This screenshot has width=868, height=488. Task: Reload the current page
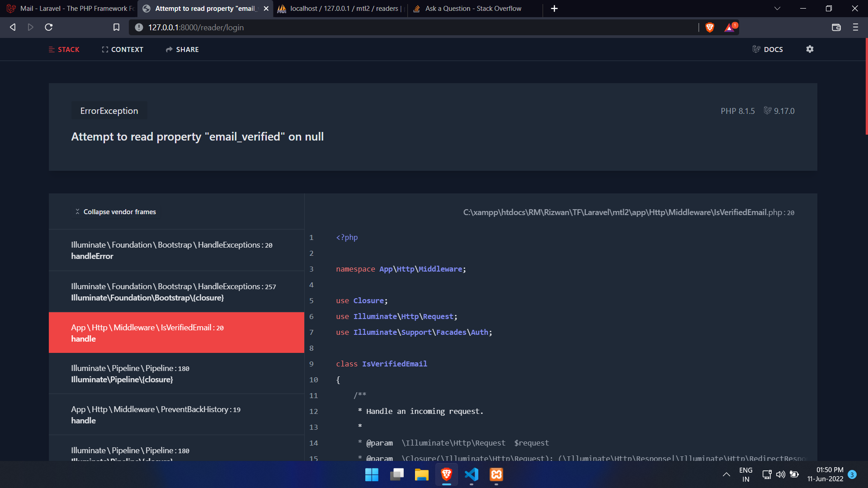tap(49, 28)
